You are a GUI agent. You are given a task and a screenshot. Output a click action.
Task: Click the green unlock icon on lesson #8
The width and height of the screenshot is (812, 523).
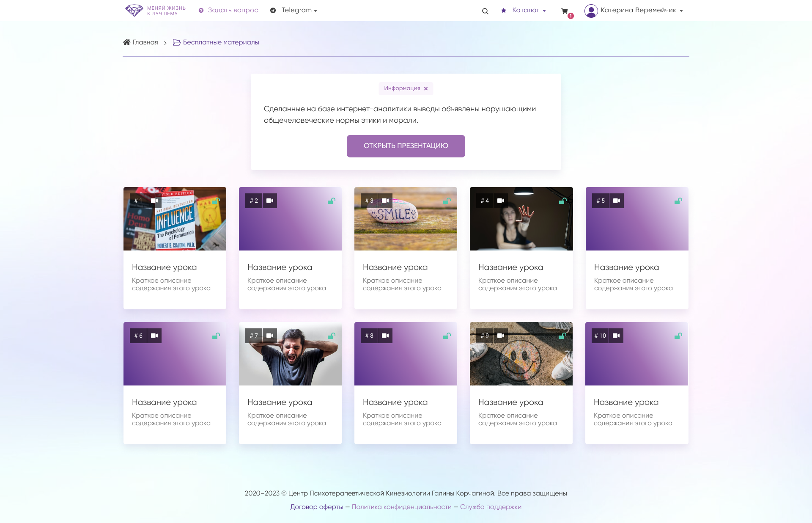(x=447, y=336)
